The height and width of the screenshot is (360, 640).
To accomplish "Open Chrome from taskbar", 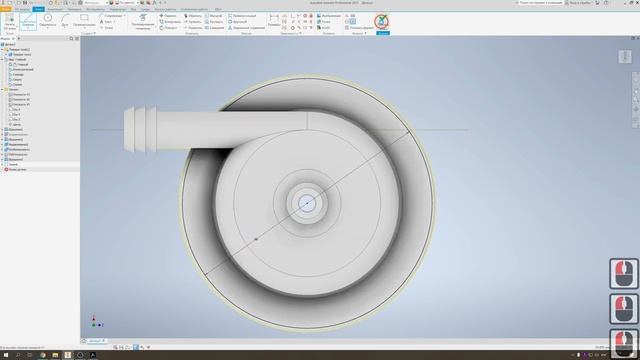I will point(42,355).
